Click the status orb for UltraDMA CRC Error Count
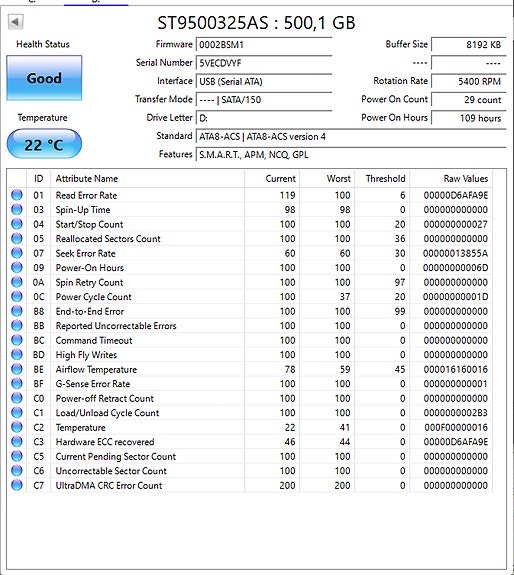The image size is (514, 575). click(x=16, y=485)
